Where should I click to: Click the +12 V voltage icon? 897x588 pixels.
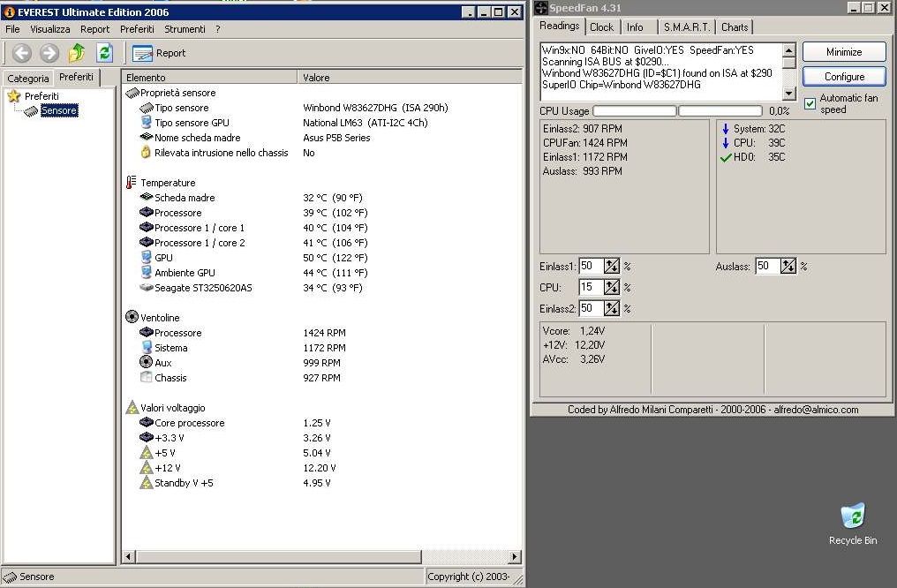coord(147,467)
